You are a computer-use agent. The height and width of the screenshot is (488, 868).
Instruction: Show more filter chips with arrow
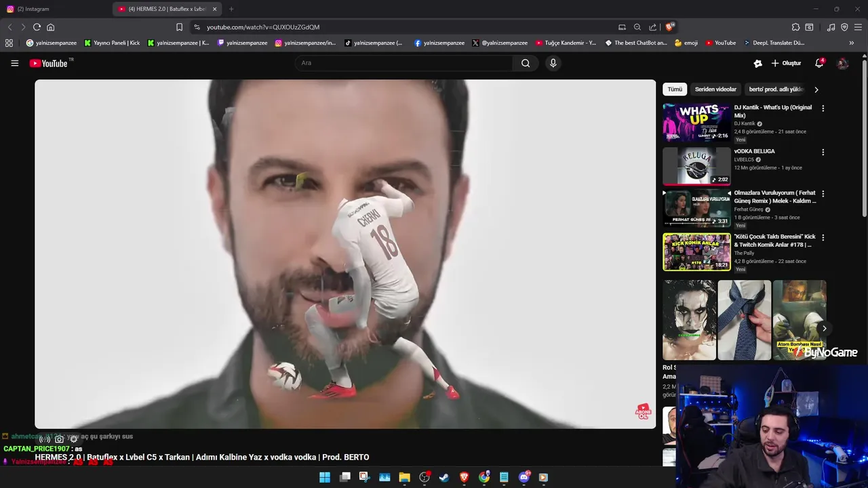[x=816, y=89]
